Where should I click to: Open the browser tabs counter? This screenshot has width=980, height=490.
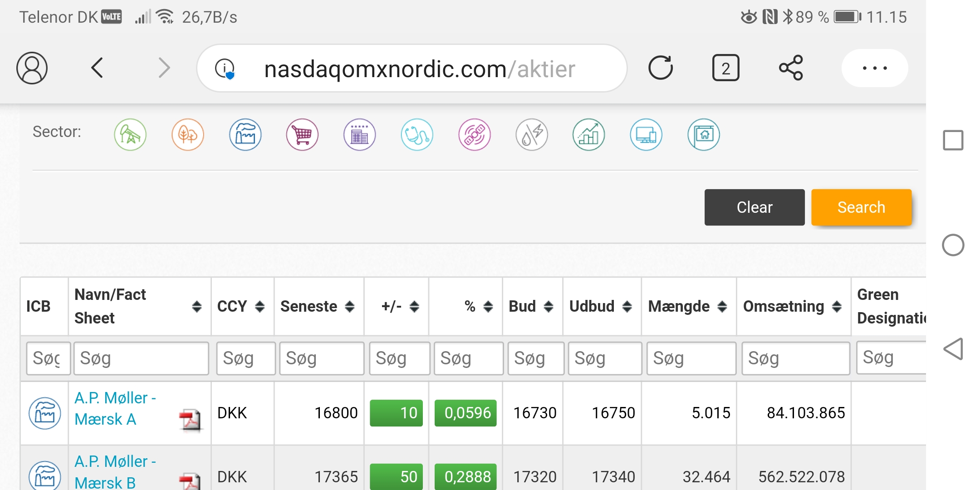tap(725, 68)
